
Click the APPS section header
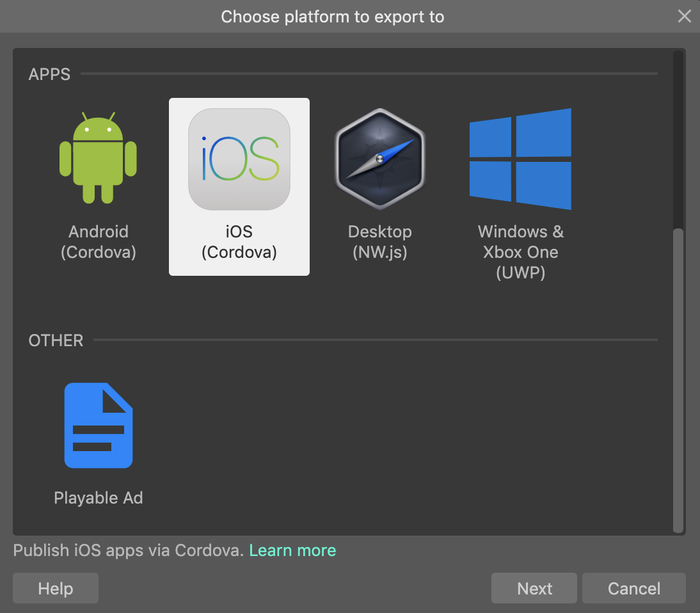(49, 74)
